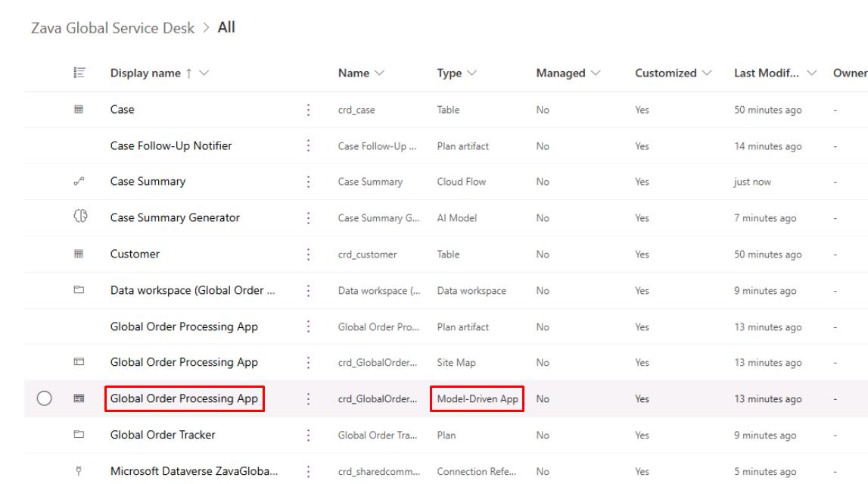This screenshot has height=484, width=868.
Task: Open the Last Modified column dropdown chevron
Action: pos(811,73)
